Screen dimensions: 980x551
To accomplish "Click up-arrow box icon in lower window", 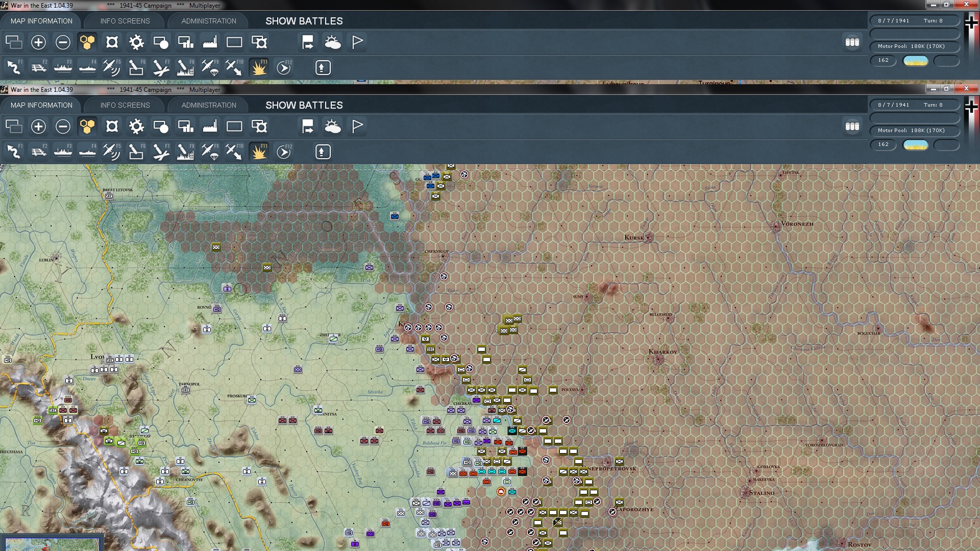I will point(323,152).
